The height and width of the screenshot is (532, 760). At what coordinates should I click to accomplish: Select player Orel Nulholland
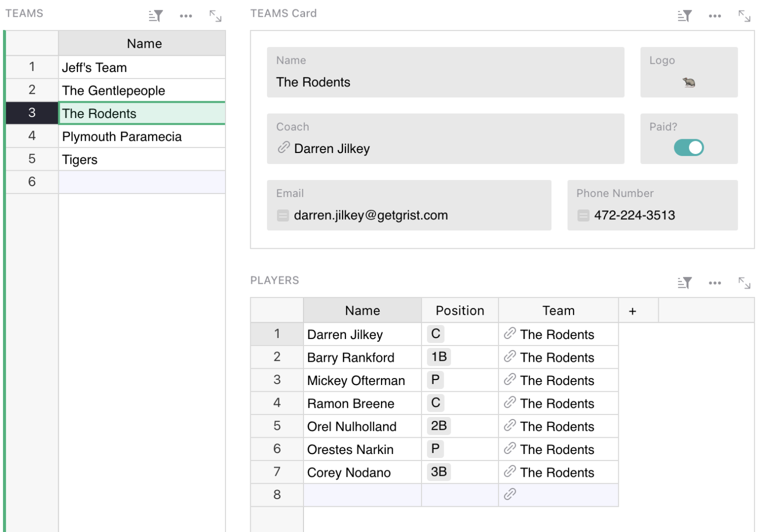tap(362, 426)
